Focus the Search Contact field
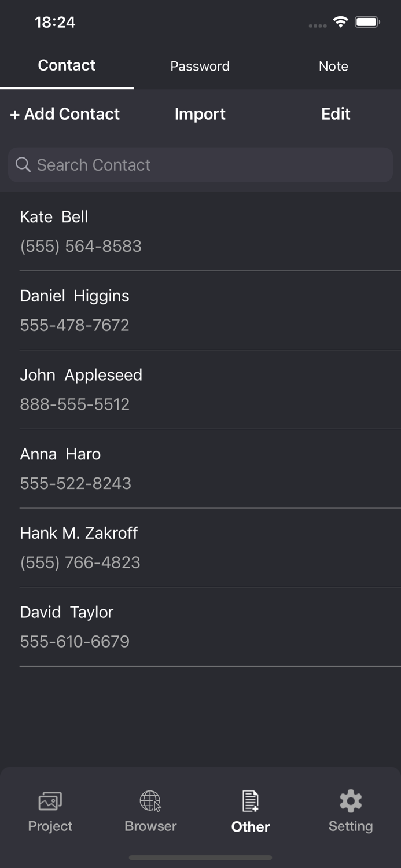The height and width of the screenshot is (868, 401). click(208, 165)
